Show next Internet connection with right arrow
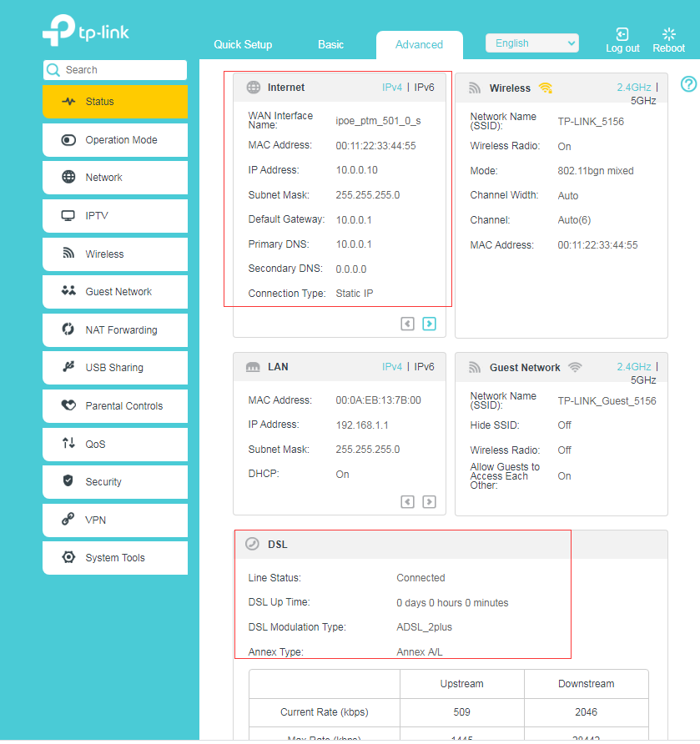700x744 pixels. pos(430,324)
